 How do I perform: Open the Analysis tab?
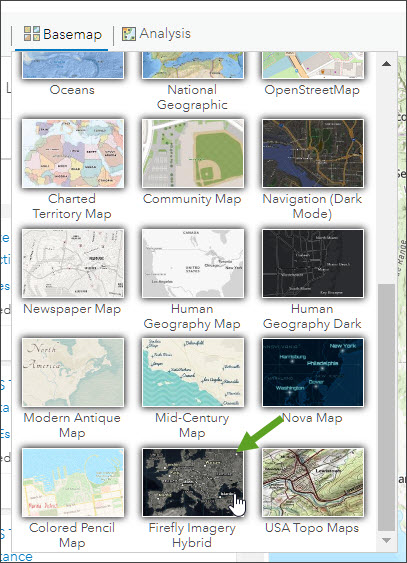[156, 34]
